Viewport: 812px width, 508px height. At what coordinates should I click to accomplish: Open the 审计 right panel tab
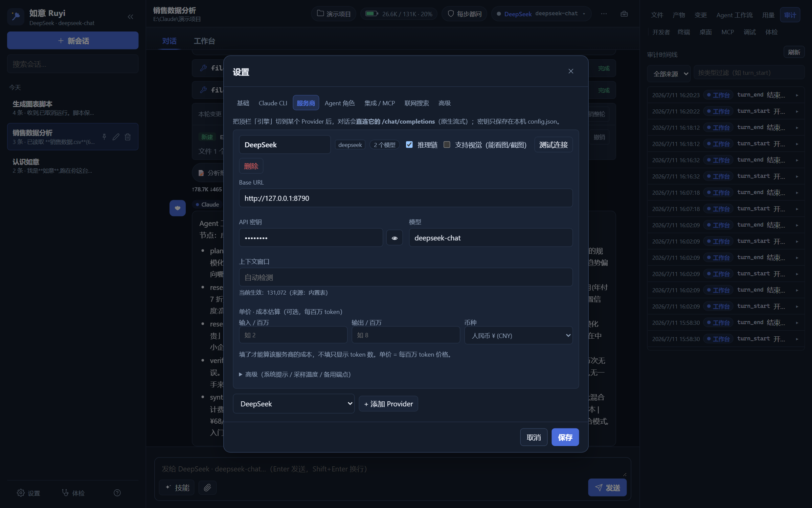click(x=790, y=15)
